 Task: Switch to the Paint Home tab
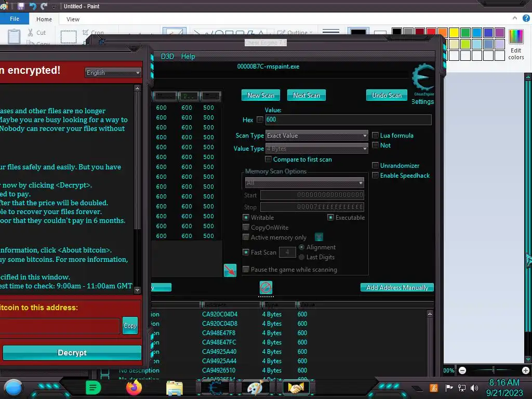[44, 19]
